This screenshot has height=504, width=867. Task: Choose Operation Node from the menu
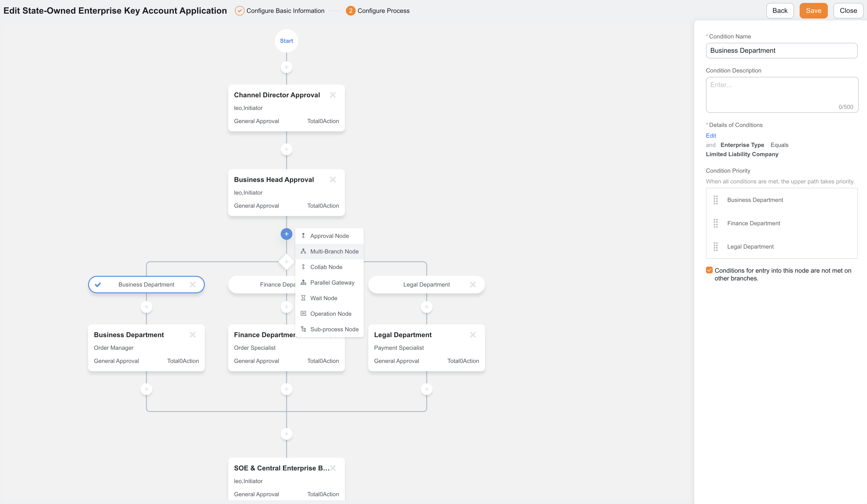coord(329,314)
